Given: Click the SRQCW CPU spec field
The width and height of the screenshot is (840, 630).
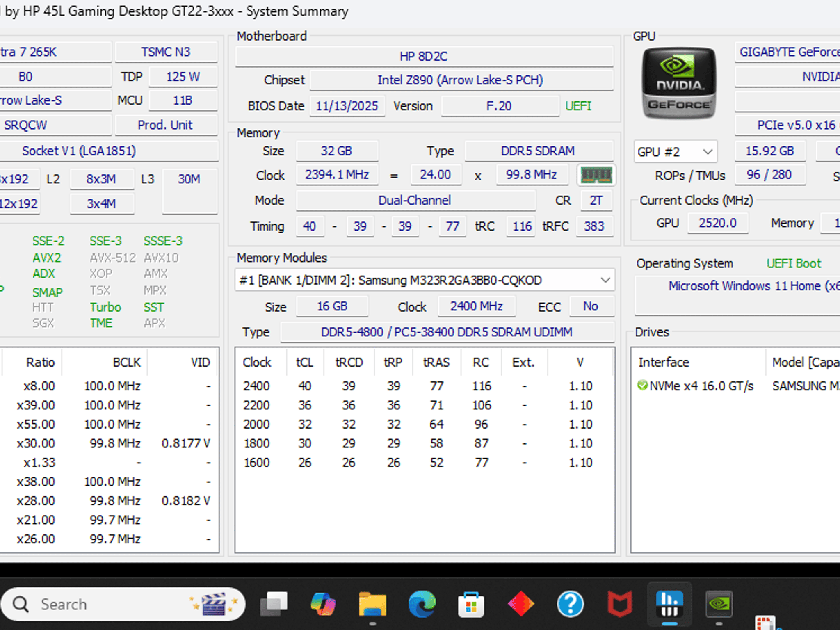Looking at the screenshot, I should (55, 125).
